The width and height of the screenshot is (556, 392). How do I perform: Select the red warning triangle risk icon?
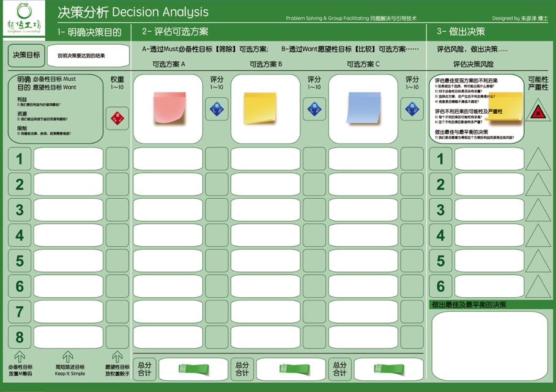point(538,111)
